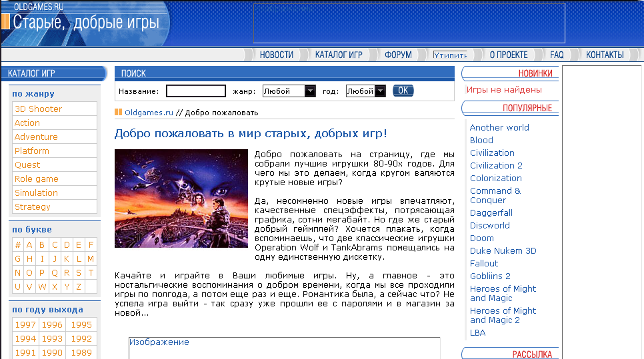Open the год year dropdown
This screenshot has height=359, width=644.
click(x=366, y=91)
